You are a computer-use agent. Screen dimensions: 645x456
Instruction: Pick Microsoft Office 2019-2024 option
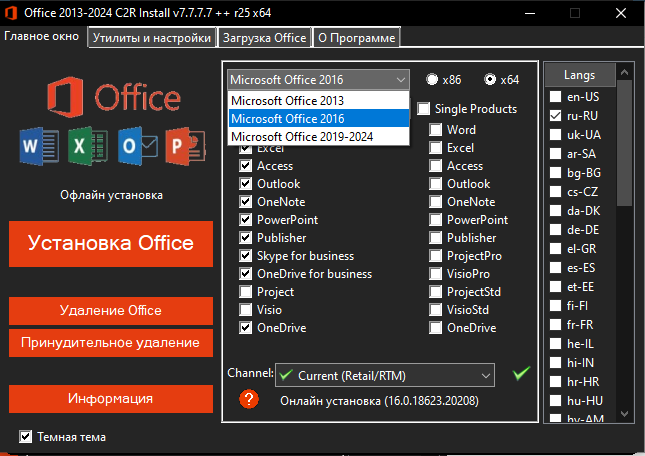point(318,137)
